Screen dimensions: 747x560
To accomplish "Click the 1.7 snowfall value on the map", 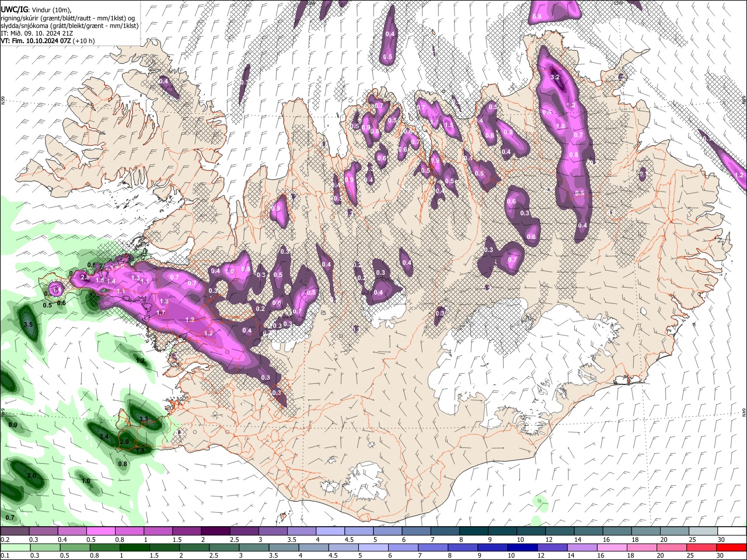I will click(161, 313).
